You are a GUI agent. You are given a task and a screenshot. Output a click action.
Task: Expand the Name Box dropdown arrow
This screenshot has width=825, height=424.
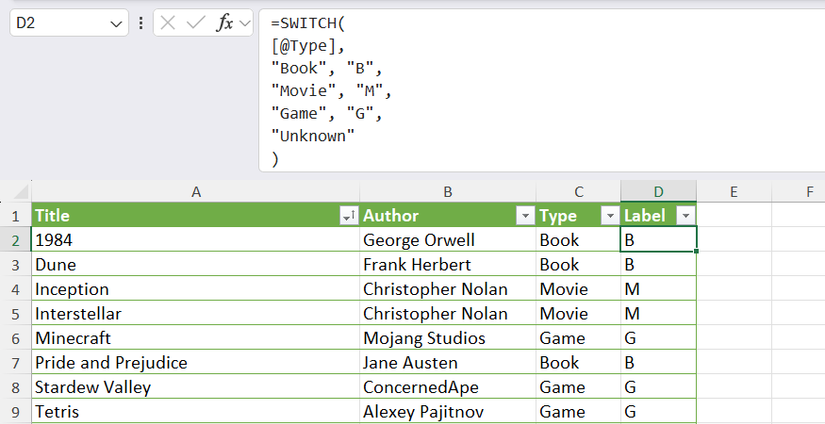point(116,24)
